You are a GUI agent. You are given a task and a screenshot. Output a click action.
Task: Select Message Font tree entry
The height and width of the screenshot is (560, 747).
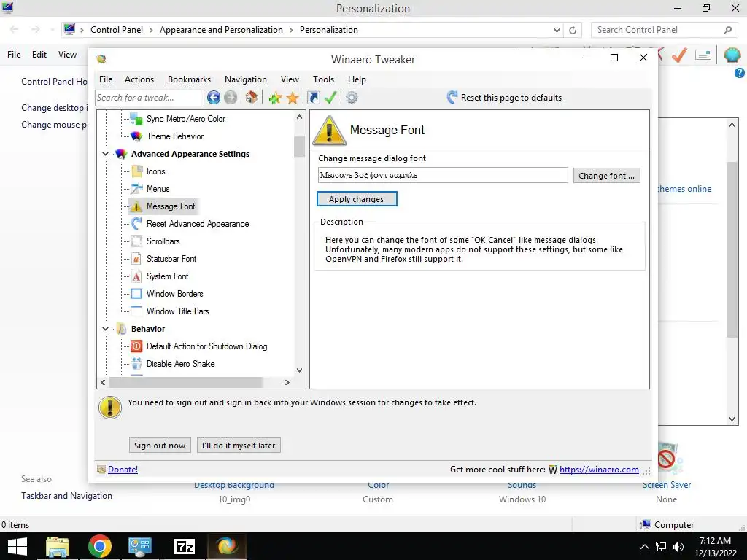tap(171, 206)
